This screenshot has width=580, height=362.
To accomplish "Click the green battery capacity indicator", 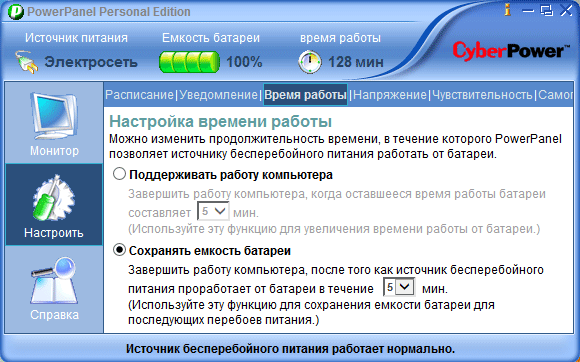I will point(189,62).
